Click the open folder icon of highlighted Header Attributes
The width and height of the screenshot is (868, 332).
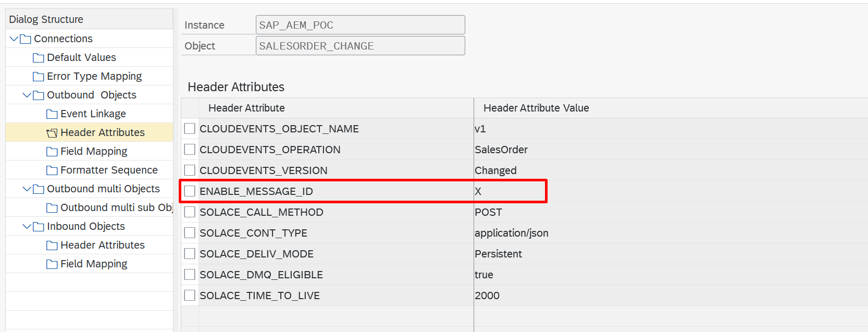point(52,133)
